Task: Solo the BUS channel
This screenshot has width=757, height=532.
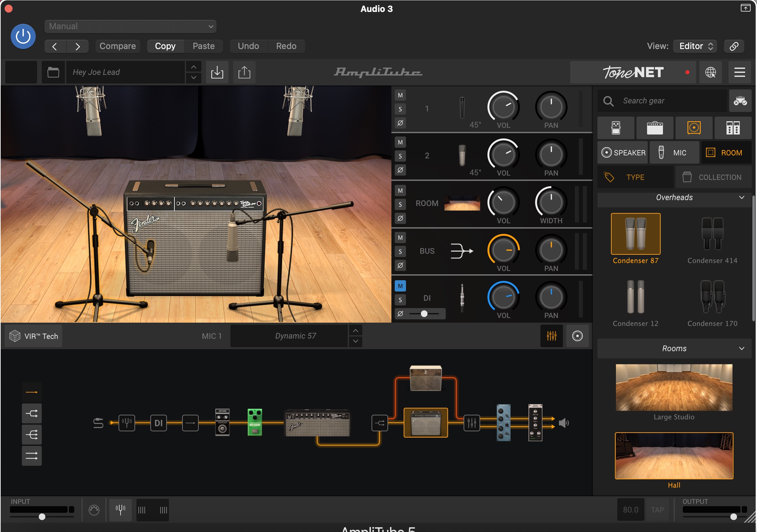Action: (x=400, y=251)
